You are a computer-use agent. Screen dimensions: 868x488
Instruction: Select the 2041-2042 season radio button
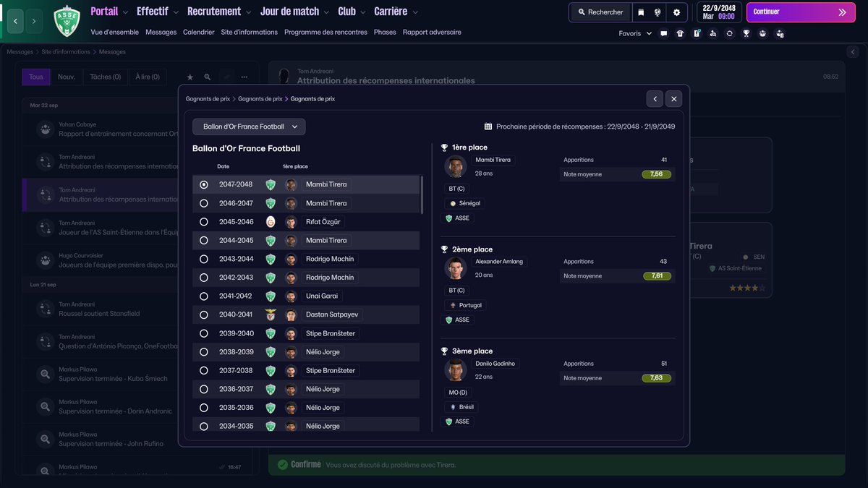[204, 296]
